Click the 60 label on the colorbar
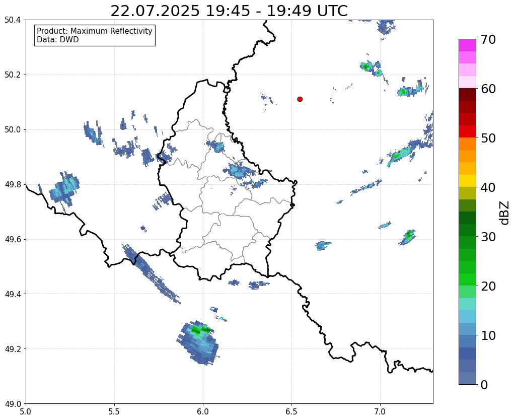 488,89
